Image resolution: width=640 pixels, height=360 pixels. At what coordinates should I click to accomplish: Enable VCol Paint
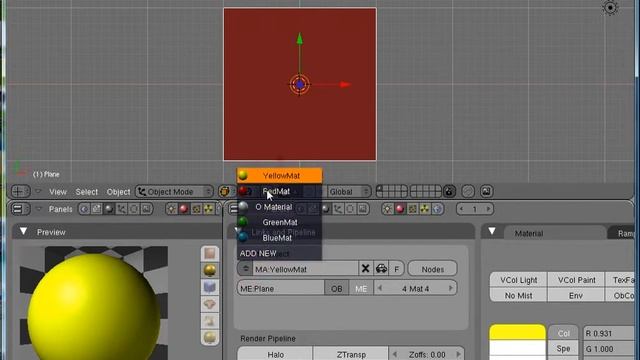(x=576, y=280)
